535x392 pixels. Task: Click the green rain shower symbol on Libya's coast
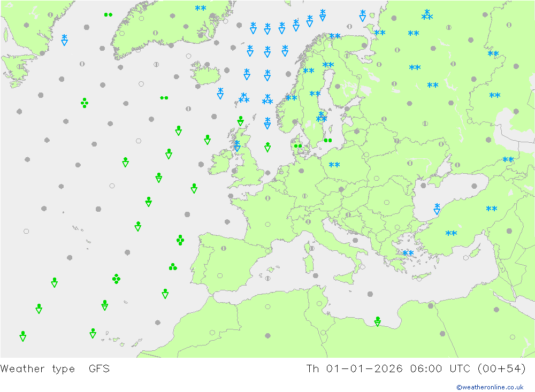[377, 321]
